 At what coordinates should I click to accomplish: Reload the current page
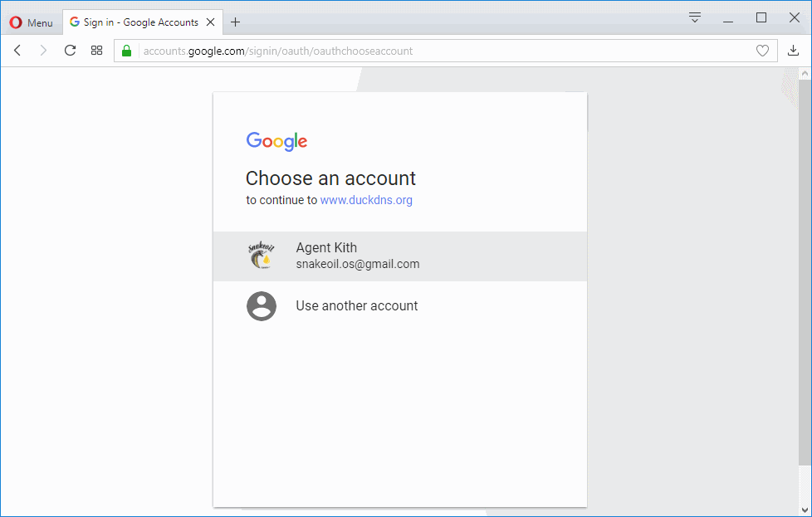click(70, 50)
